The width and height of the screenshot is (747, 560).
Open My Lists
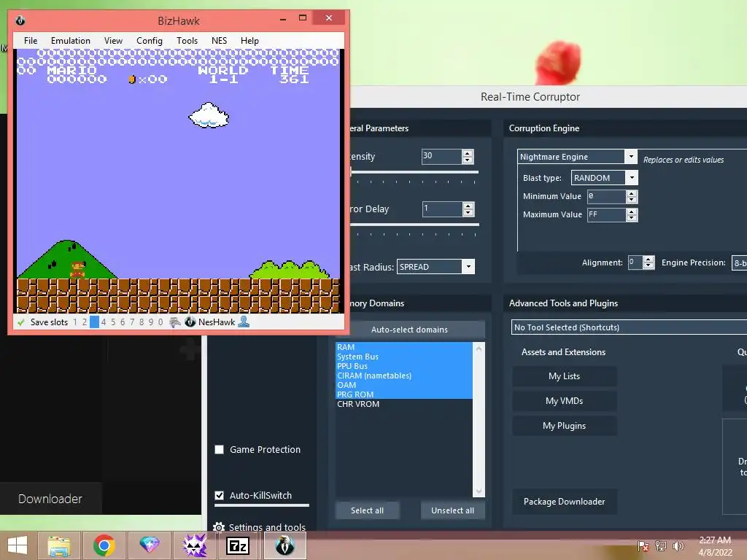565,376
